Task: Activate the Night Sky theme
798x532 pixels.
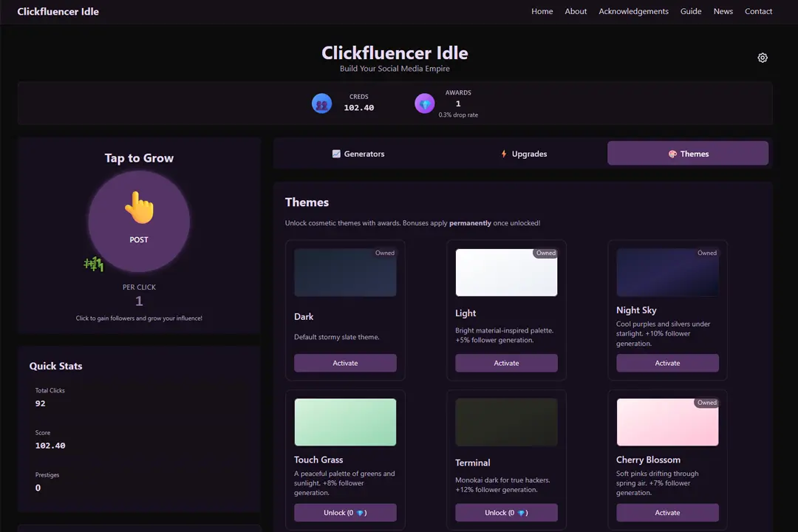Action: (x=667, y=363)
